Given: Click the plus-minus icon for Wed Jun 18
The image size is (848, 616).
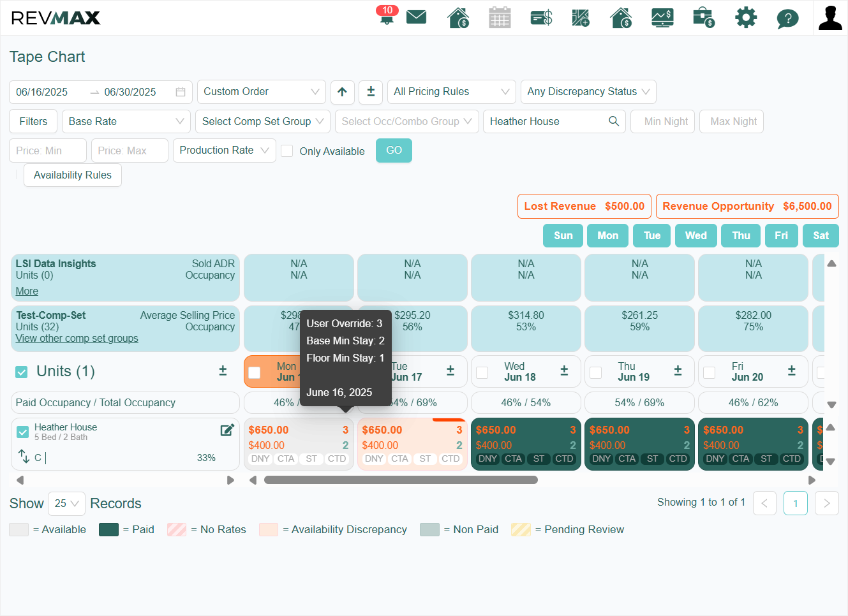Looking at the screenshot, I should [564, 371].
